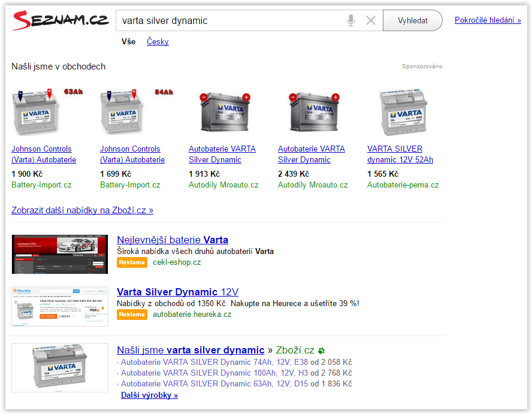This screenshot has height=414, width=532.
Task: Open Pokročilé hledání advanced search link
Action: (488, 20)
